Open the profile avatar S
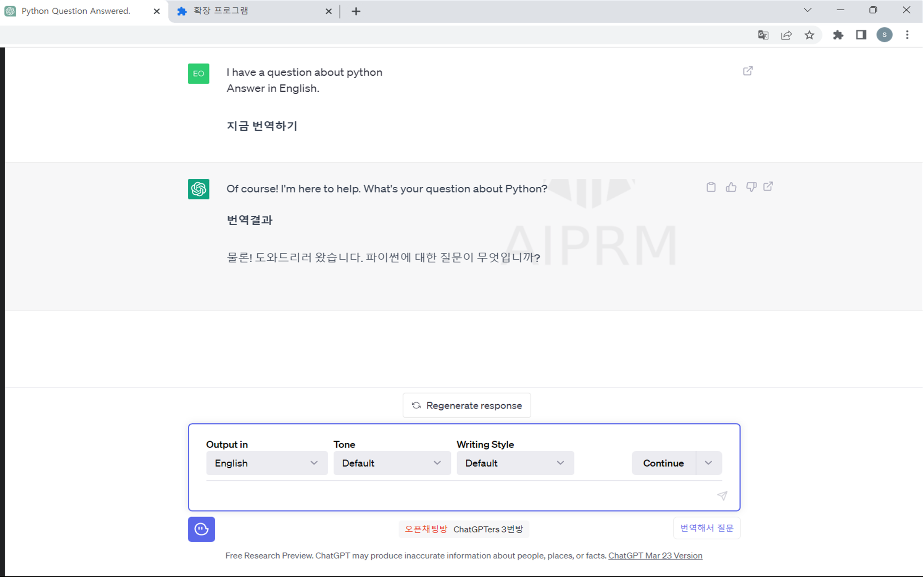924x578 pixels. click(884, 35)
